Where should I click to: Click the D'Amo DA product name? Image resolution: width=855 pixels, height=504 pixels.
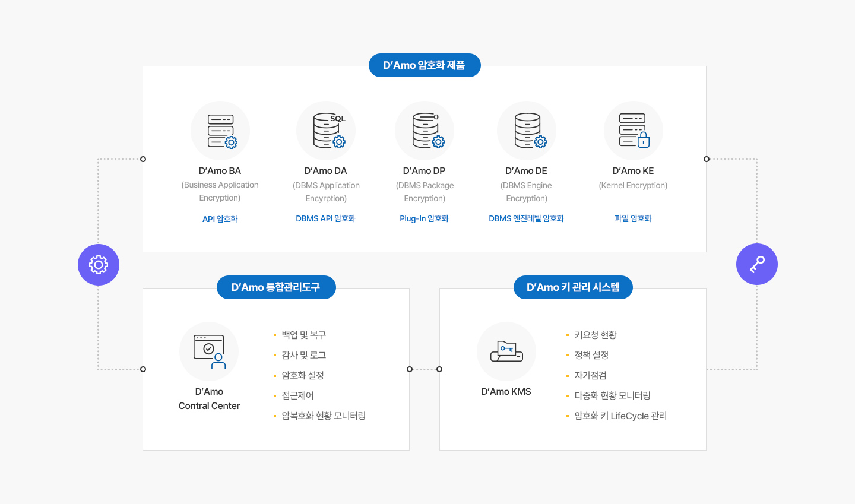pos(326,171)
